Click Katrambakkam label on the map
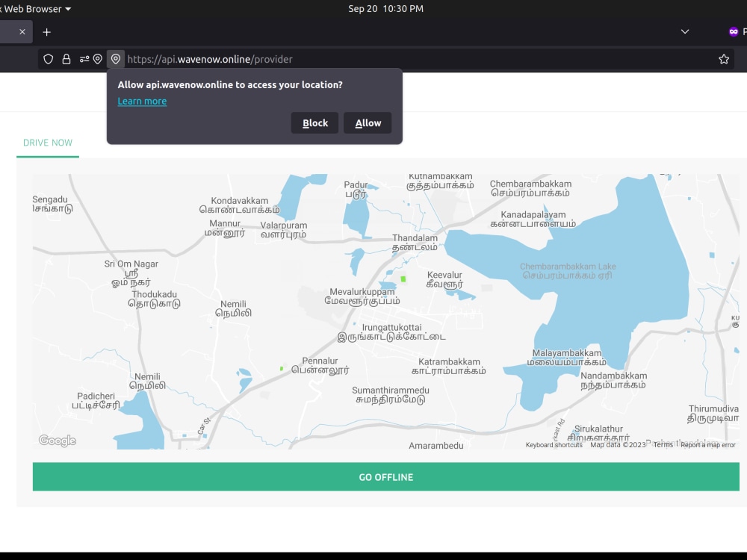Viewport: 747px width, 560px height. click(x=449, y=366)
